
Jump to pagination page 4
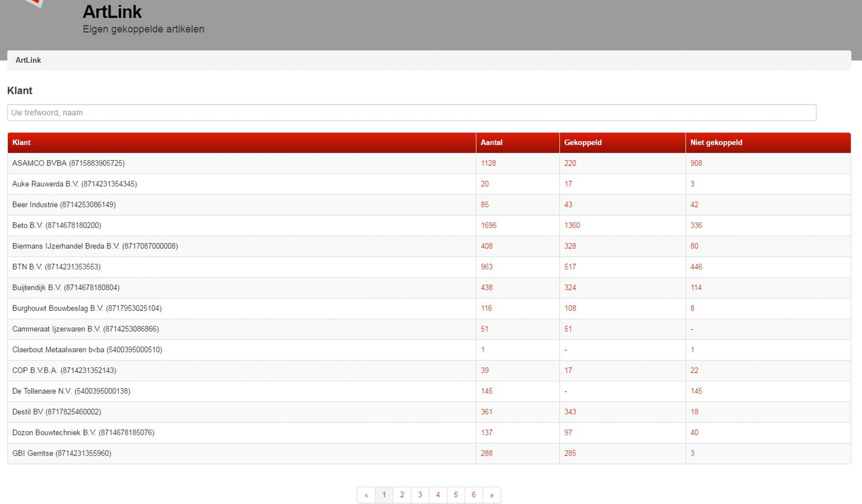[x=438, y=495]
